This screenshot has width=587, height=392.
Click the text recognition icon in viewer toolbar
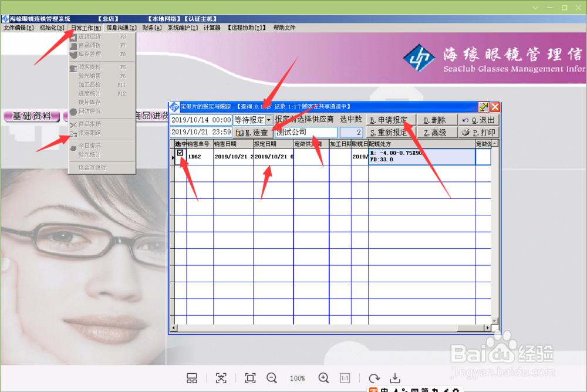(221, 378)
